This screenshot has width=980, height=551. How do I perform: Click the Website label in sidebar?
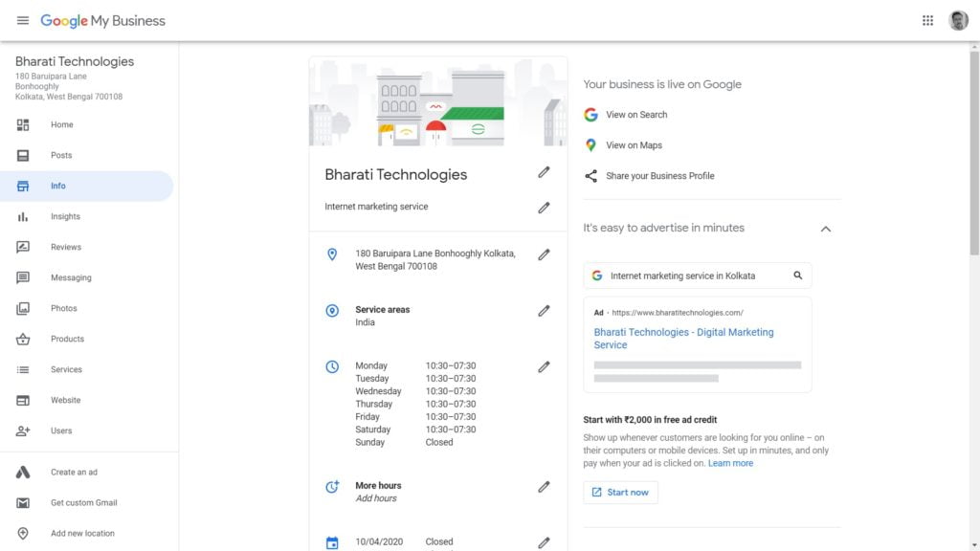(66, 401)
